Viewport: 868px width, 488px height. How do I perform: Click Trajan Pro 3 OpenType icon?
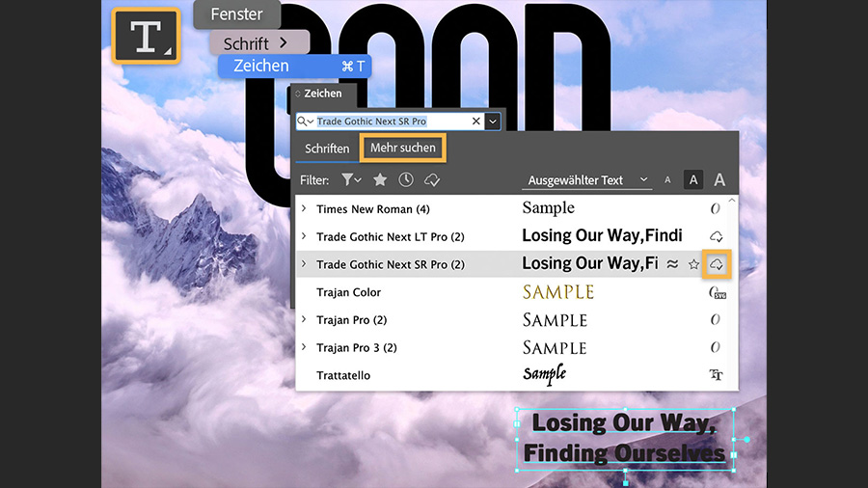tap(716, 347)
